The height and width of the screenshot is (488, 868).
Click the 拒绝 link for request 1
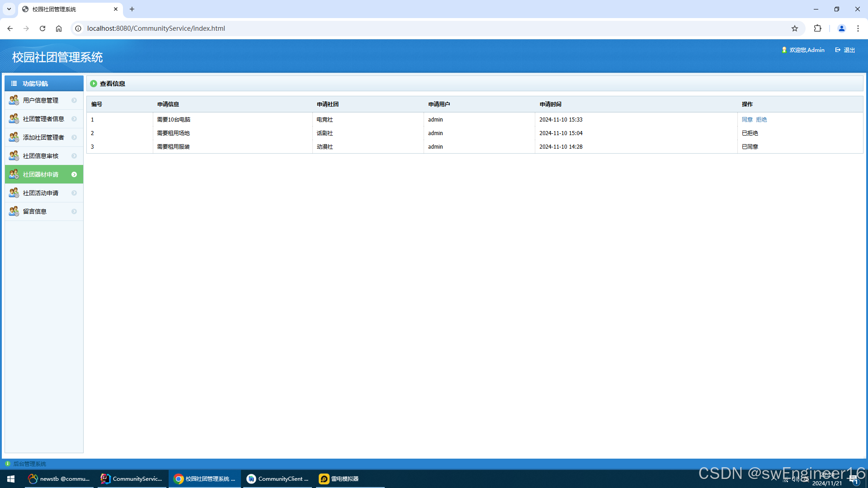tap(761, 120)
